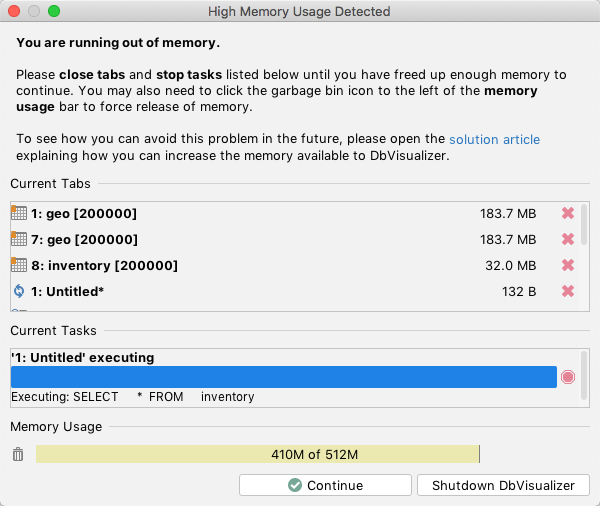Click the table icon beside '8: inventory [200000]'
This screenshot has width=600, height=506.
(x=18, y=265)
